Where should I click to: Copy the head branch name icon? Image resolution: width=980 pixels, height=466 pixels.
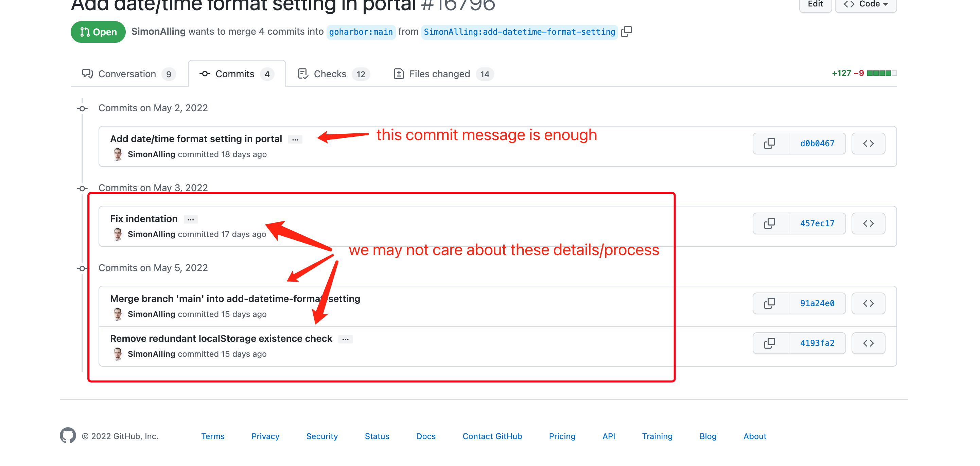(626, 31)
